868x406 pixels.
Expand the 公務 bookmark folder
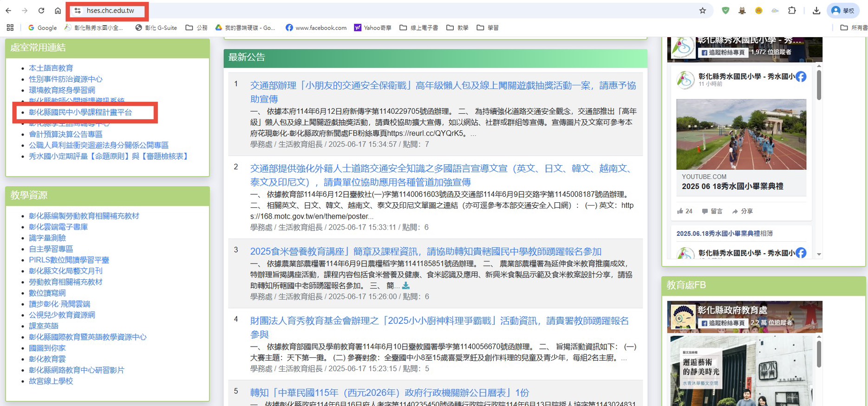[x=196, y=28]
